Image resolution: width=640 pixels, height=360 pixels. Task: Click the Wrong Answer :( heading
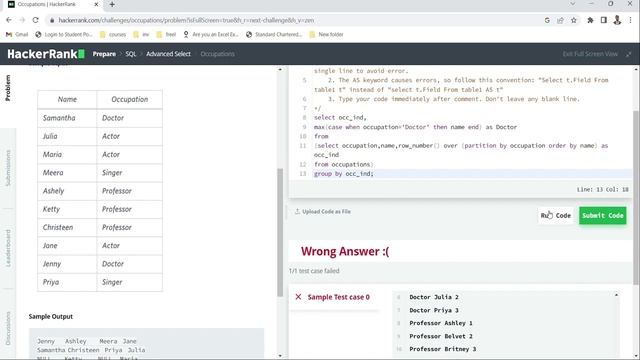345,251
